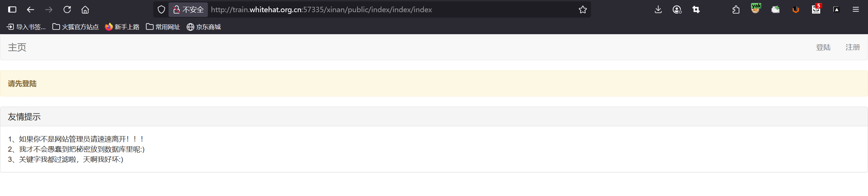Open the 火狐官方站点 bookmarks folder
The height and width of the screenshot is (196, 868).
click(x=75, y=27)
